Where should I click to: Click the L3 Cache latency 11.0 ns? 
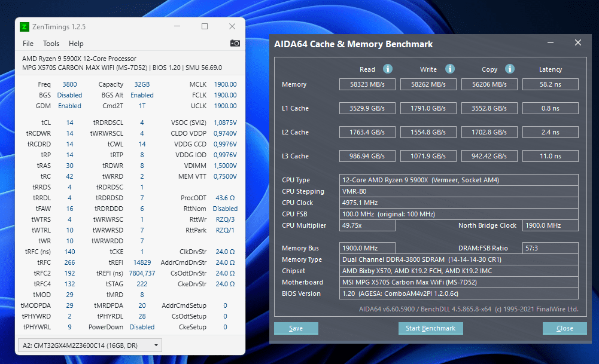tap(551, 156)
